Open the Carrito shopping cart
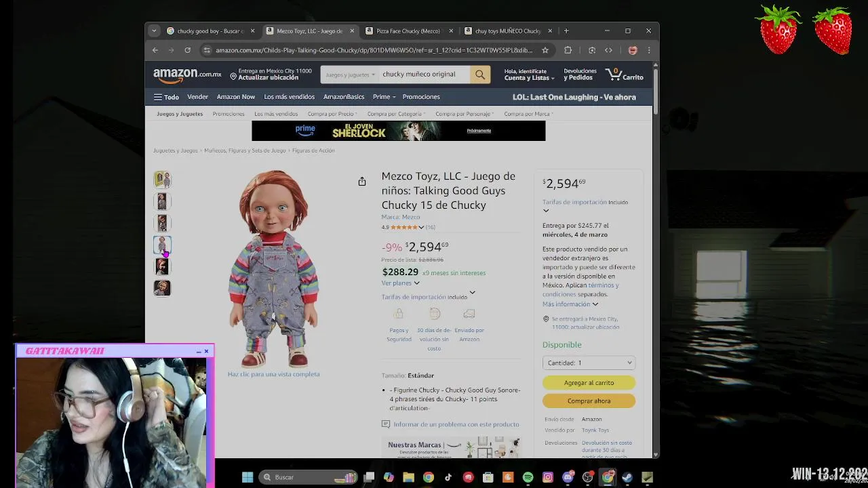This screenshot has height=488, width=868. [x=625, y=75]
